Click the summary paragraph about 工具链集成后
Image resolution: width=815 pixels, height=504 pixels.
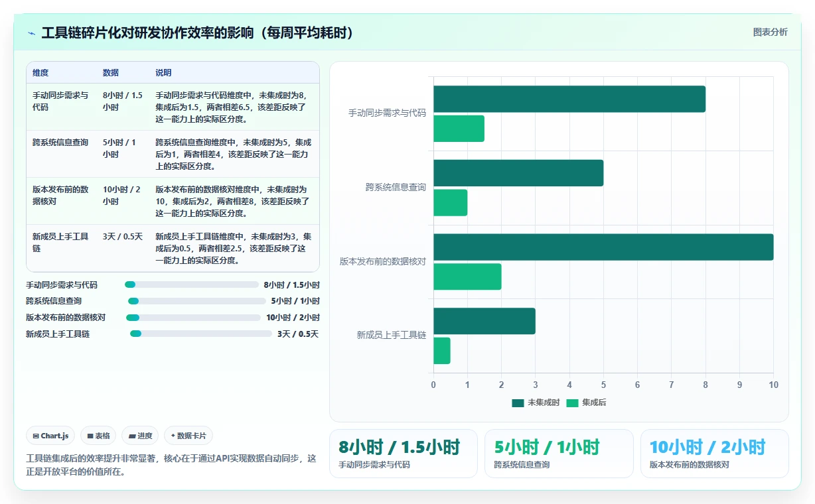tap(171, 466)
